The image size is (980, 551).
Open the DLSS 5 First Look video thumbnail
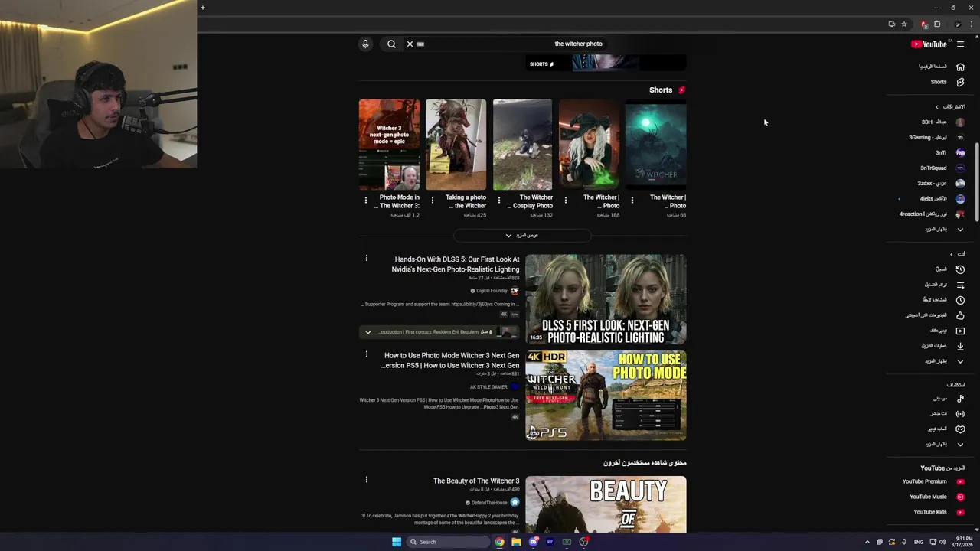tap(606, 299)
